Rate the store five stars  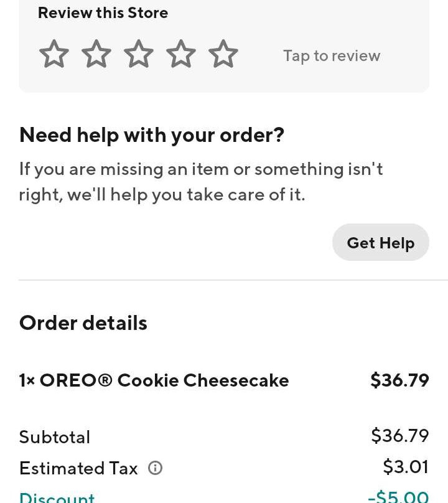(223, 54)
